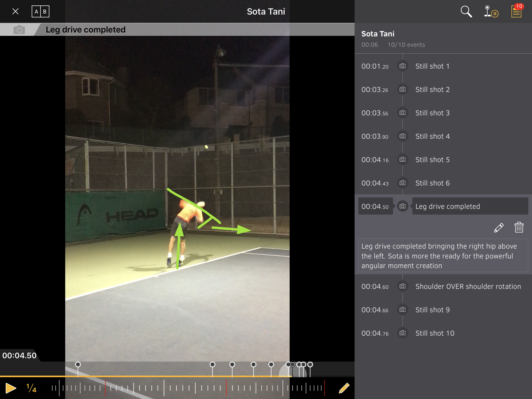Tap camera snapshot icon beside Leg drive title
The image size is (532, 399).
[x=19, y=30]
